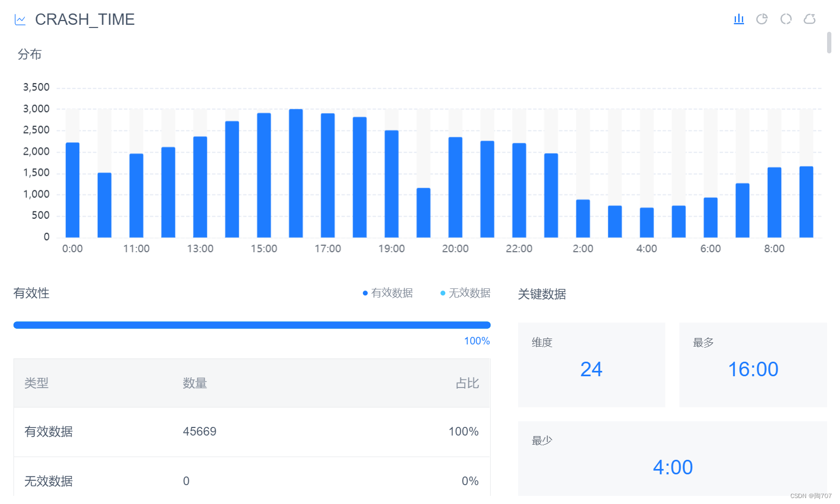Viewport: 840px width, 504px height.
Task: Click the 0% cell in the 无效数据 row
Action: tap(470, 481)
